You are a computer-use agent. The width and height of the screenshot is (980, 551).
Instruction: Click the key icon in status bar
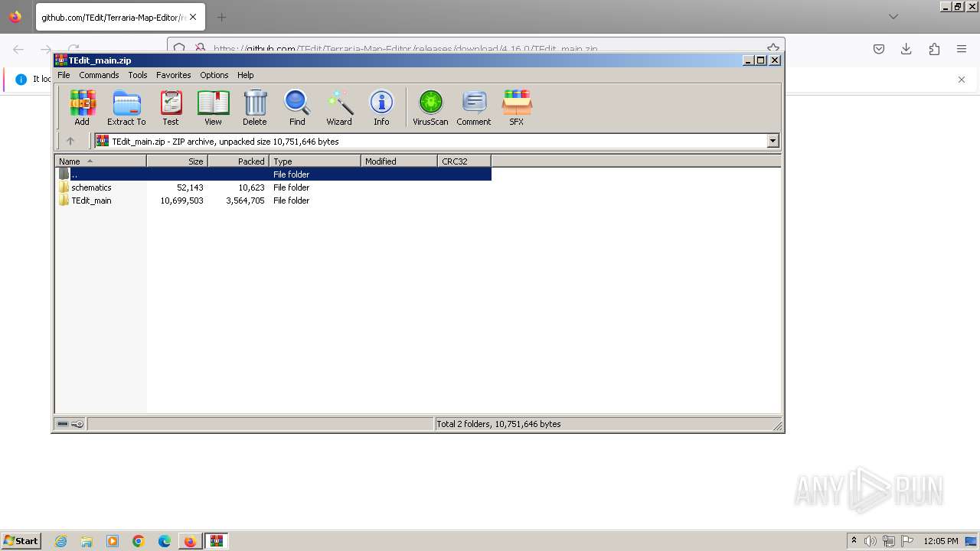pos(77,424)
